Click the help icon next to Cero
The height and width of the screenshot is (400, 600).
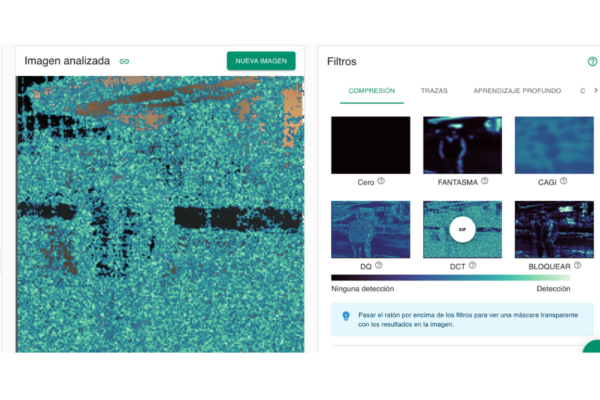point(381,181)
